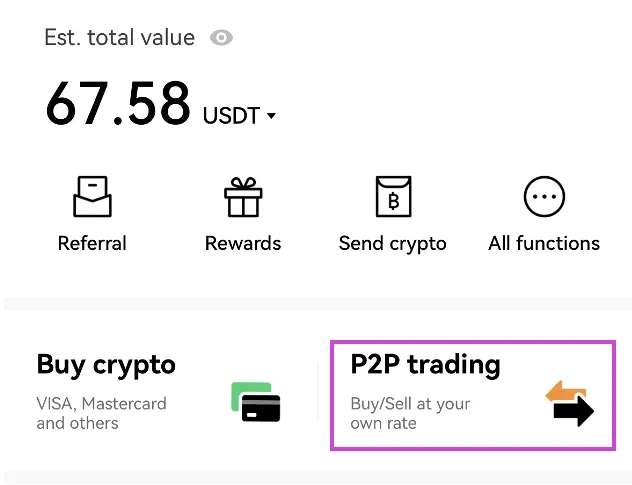Select the Send crypto label
This screenshot has width=632, height=485.
(x=393, y=243)
